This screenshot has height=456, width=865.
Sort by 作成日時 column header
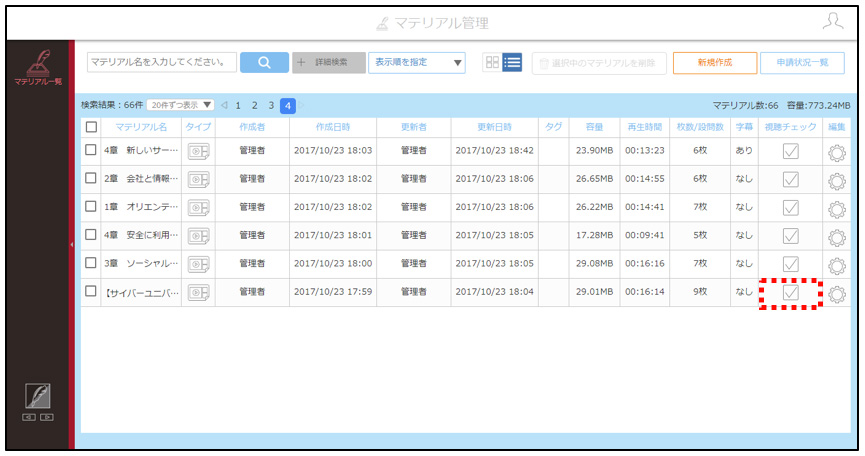[x=333, y=127]
